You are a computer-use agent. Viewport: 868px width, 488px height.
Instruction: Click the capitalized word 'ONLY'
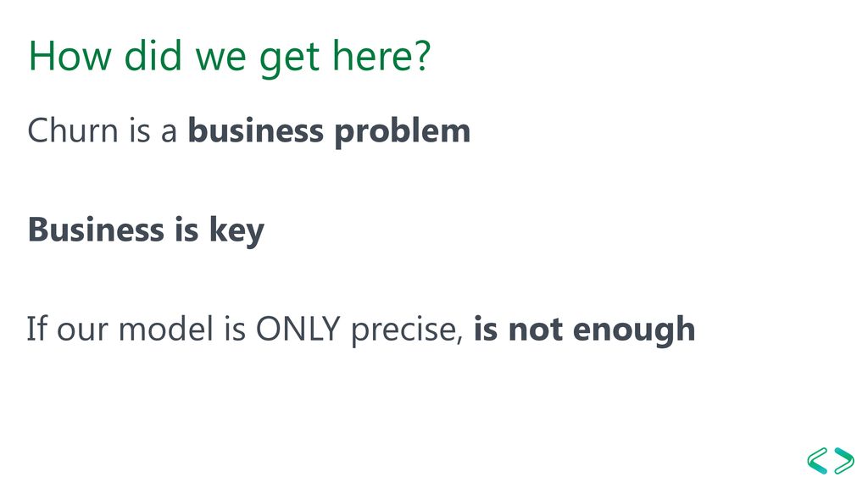298,329
